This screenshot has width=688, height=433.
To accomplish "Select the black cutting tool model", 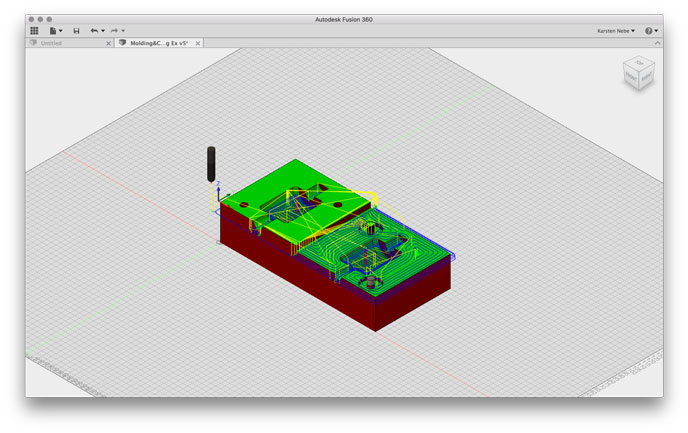I will [211, 164].
